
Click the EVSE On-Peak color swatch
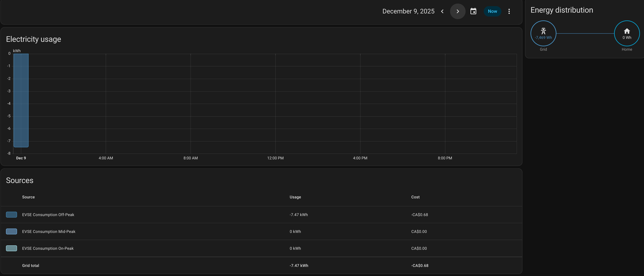[x=11, y=248]
